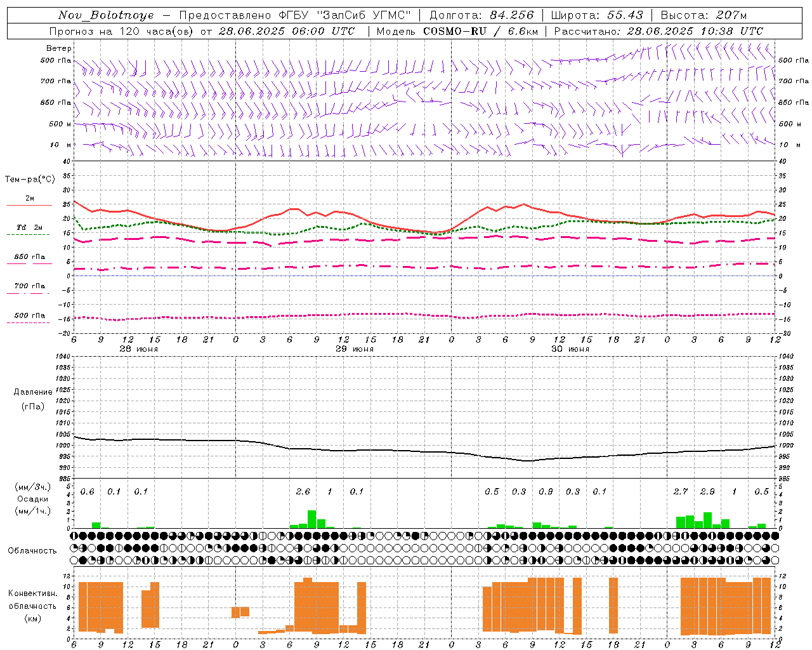The height and width of the screenshot is (650, 812).
Task: Select the 'Долгота: 84.256' longitude text
Action: point(481,15)
